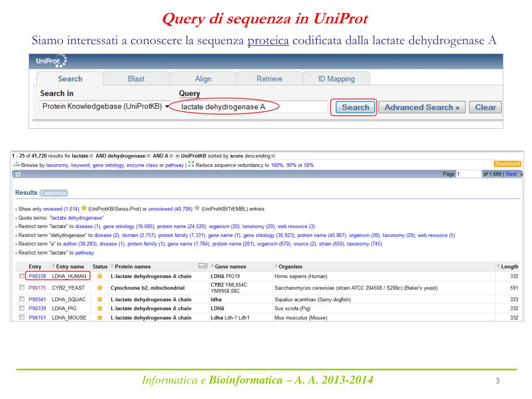The height and width of the screenshot is (399, 532).
Task: Open entry P00339
Action: 37,309
